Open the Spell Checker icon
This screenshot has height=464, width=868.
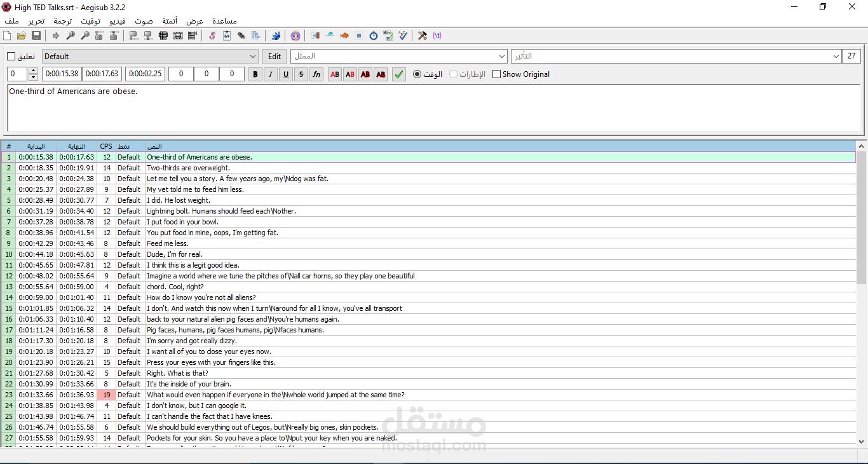pyautogui.click(x=403, y=36)
